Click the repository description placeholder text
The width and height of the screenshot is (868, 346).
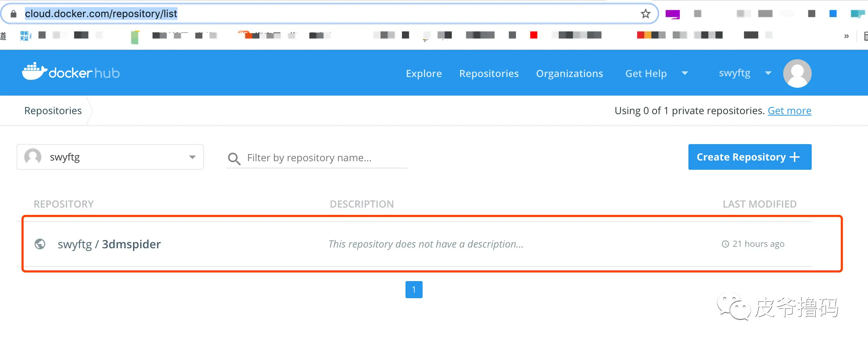point(426,244)
